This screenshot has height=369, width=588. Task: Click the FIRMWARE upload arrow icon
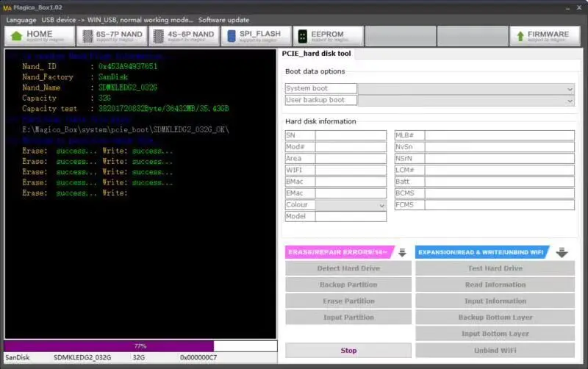click(x=520, y=36)
